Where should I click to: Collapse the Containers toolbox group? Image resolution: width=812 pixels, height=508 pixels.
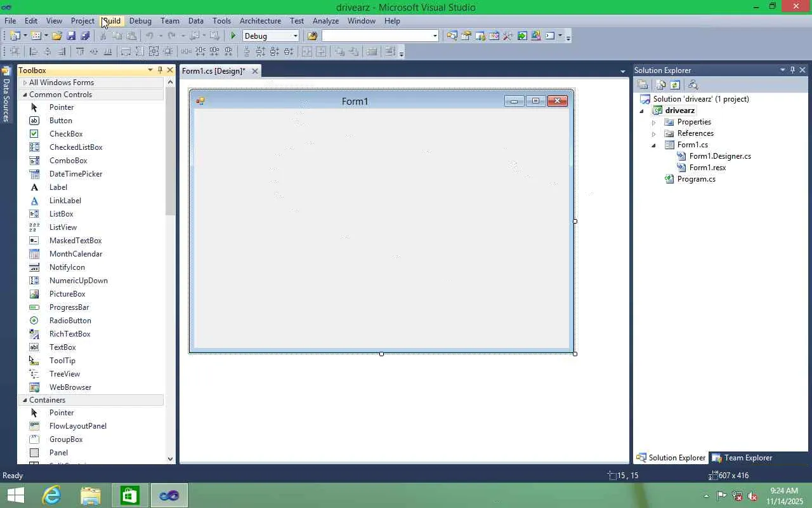coord(25,400)
